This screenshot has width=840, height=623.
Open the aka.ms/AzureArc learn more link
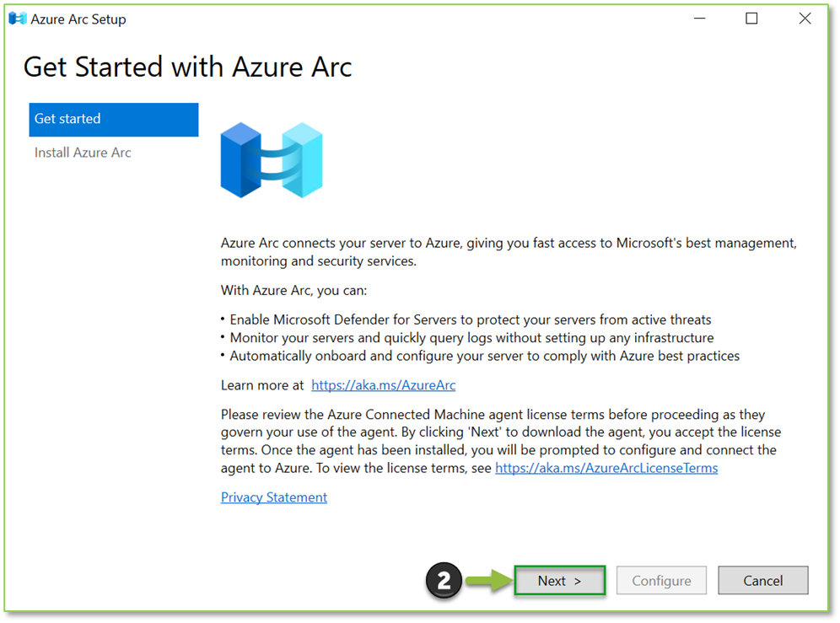click(383, 384)
